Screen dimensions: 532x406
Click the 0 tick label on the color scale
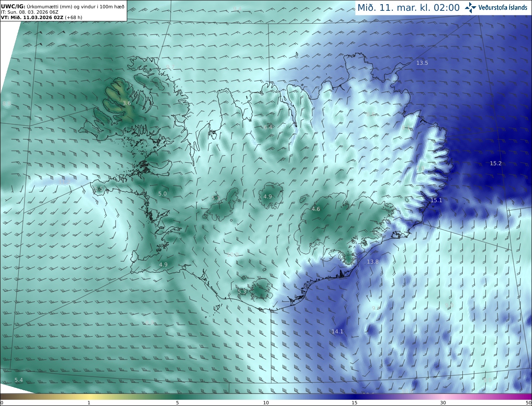pos(2,403)
